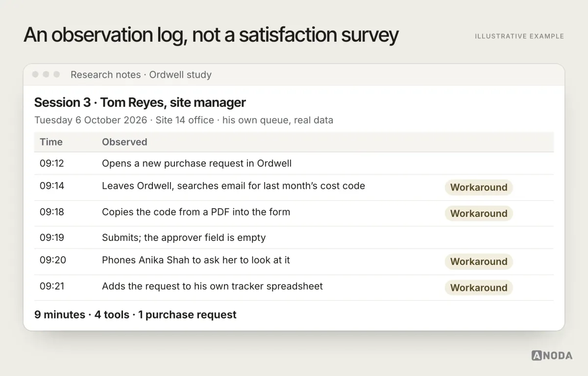Click the Workaround tag on the 09:18 row
Image resolution: width=588 pixels, height=376 pixels.
479,213
